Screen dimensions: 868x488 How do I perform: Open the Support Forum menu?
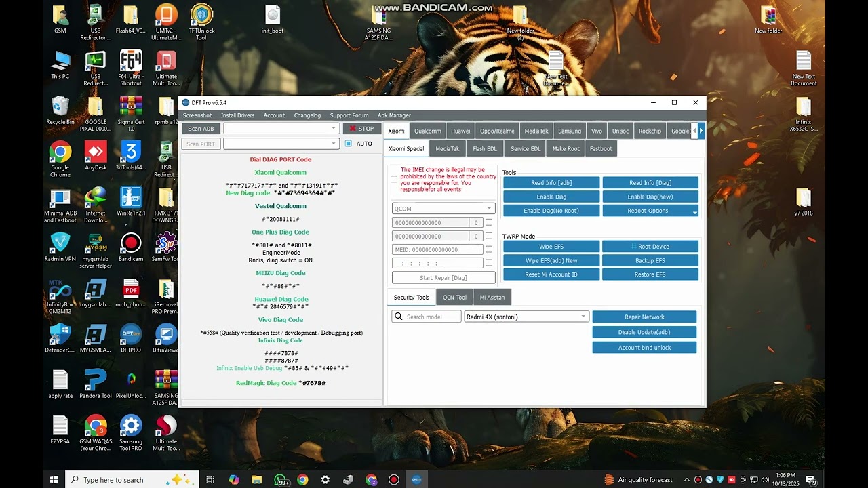click(349, 115)
